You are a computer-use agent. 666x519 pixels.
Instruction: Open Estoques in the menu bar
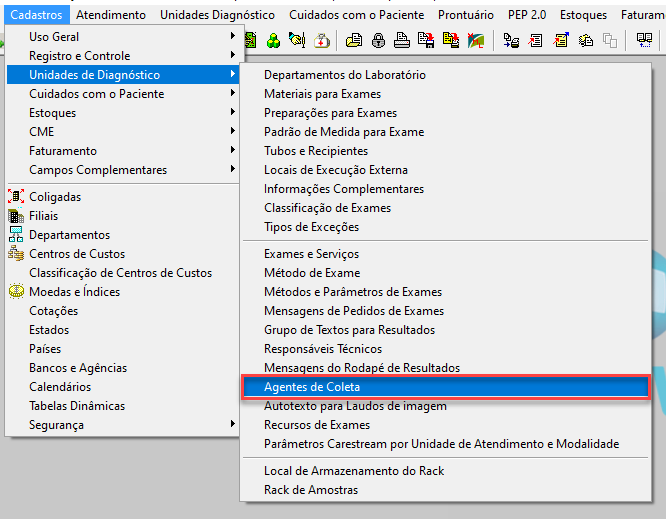(583, 15)
